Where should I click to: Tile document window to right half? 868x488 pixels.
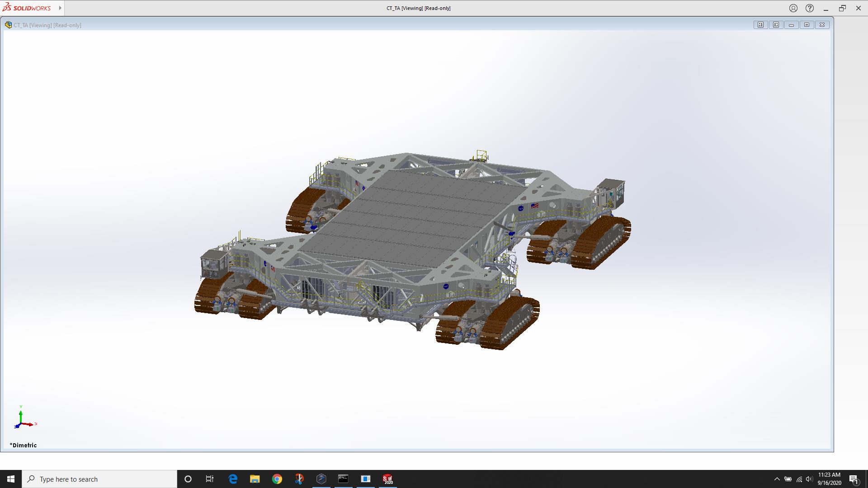click(776, 25)
